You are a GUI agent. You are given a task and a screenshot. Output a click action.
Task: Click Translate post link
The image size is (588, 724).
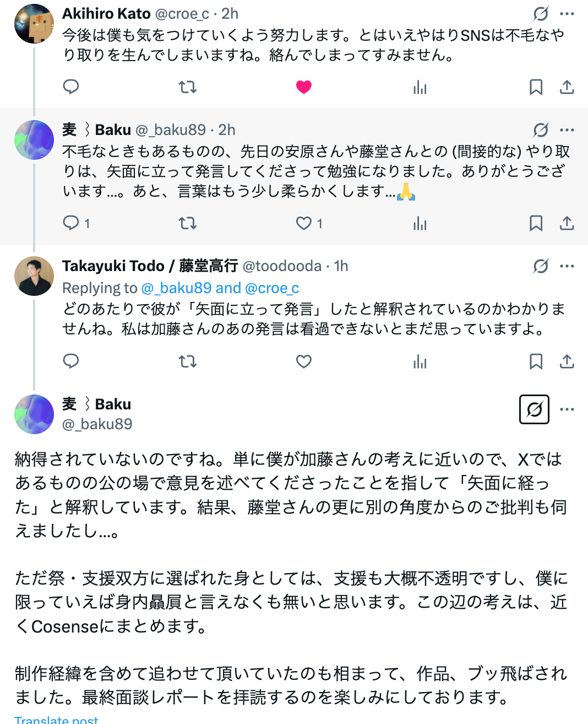pyautogui.click(x=56, y=720)
